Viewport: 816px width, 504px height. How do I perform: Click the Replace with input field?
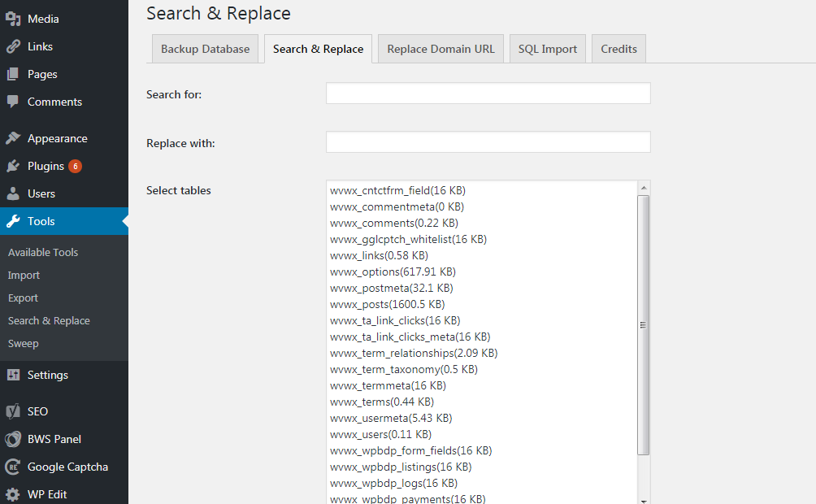488,142
